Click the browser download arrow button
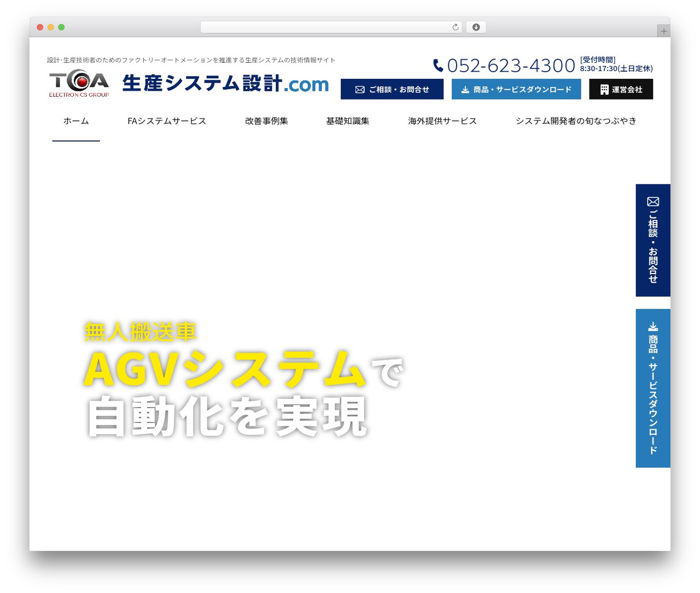The width and height of the screenshot is (700, 593). [476, 27]
